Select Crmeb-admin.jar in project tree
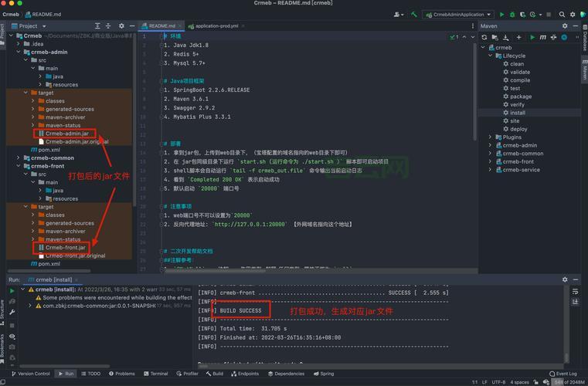The height and width of the screenshot is (386, 588). [x=66, y=134]
